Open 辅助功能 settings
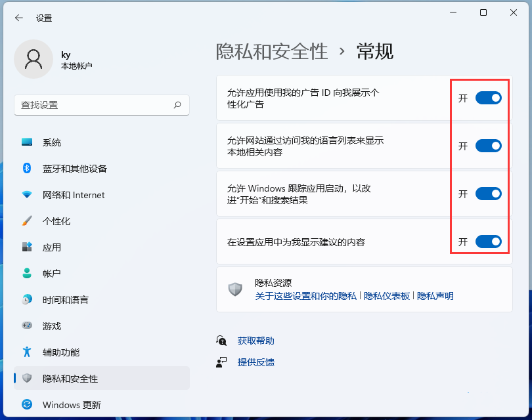 pyautogui.click(x=102, y=352)
